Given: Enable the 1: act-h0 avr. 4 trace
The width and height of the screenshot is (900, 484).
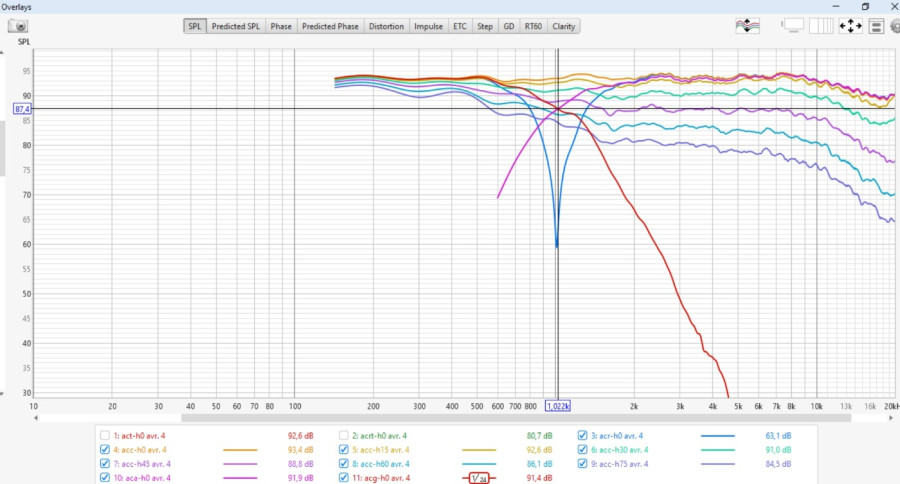Looking at the screenshot, I should pyautogui.click(x=106, y=436).
